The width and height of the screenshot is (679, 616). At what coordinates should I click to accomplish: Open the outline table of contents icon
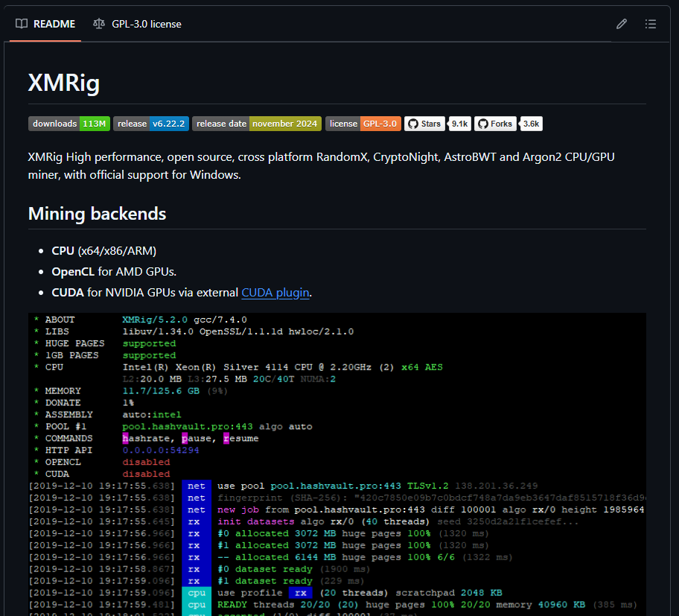tap(651, 24)
